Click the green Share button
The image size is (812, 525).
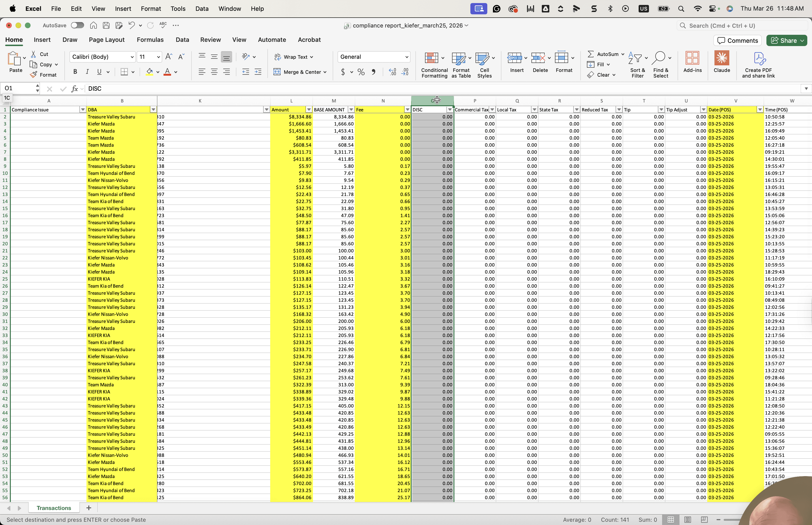coord(786,41)
